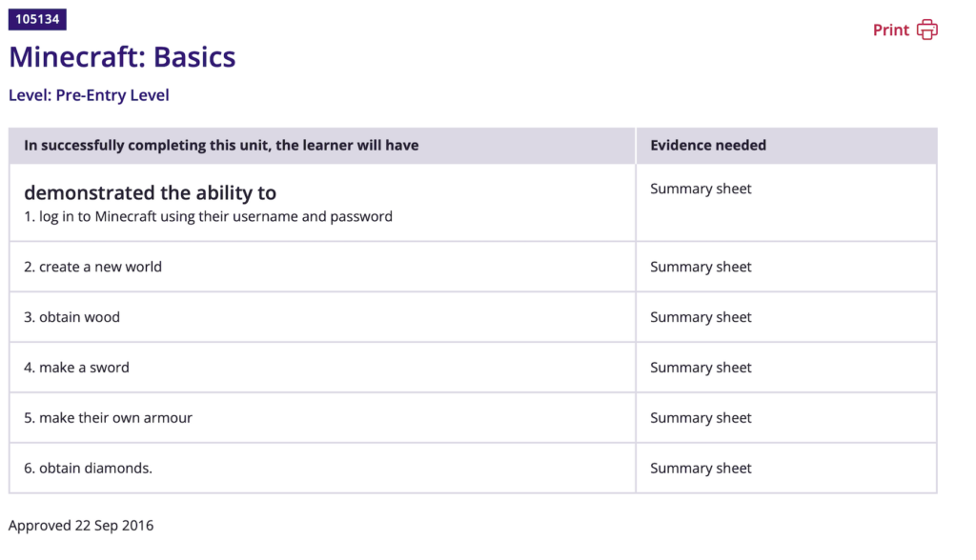
Task: Click the printer icon next to Print
Action: 926,30
